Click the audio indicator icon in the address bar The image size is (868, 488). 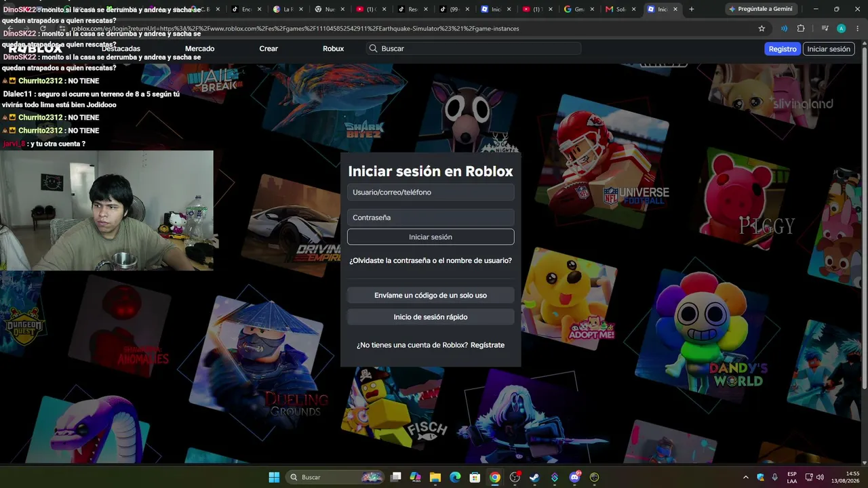click(784, 28)
